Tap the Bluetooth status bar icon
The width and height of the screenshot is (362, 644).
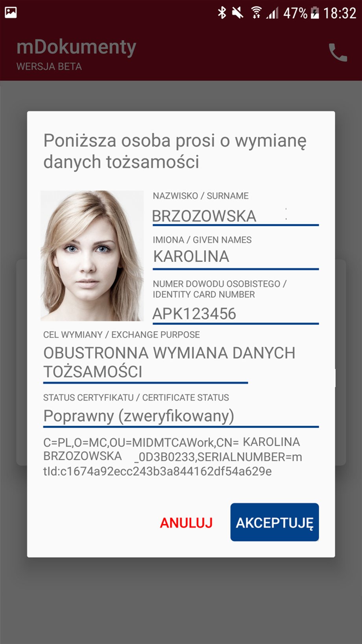coord(222,13)
